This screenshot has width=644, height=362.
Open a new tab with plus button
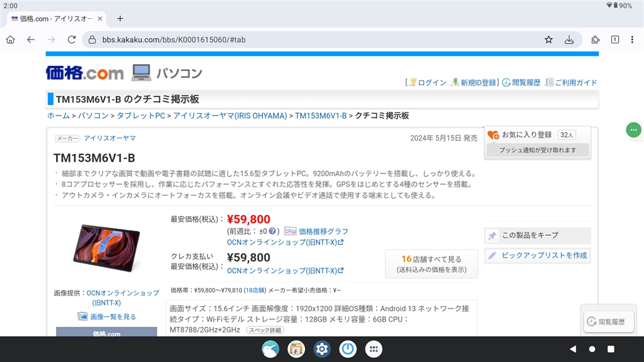pyautogui.click(x=120, y=18)
